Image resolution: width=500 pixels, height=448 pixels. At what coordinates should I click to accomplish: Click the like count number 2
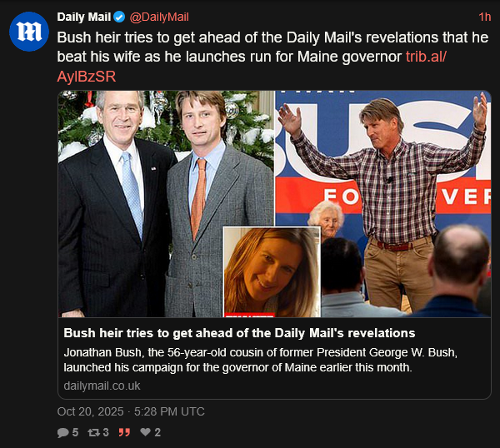(157, 432)
